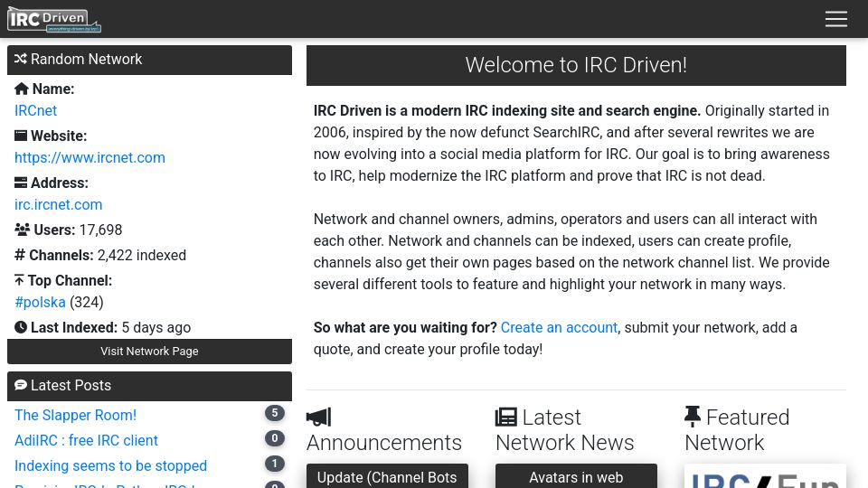
Task: Open the #polska channel link
Action: (40, 302)
